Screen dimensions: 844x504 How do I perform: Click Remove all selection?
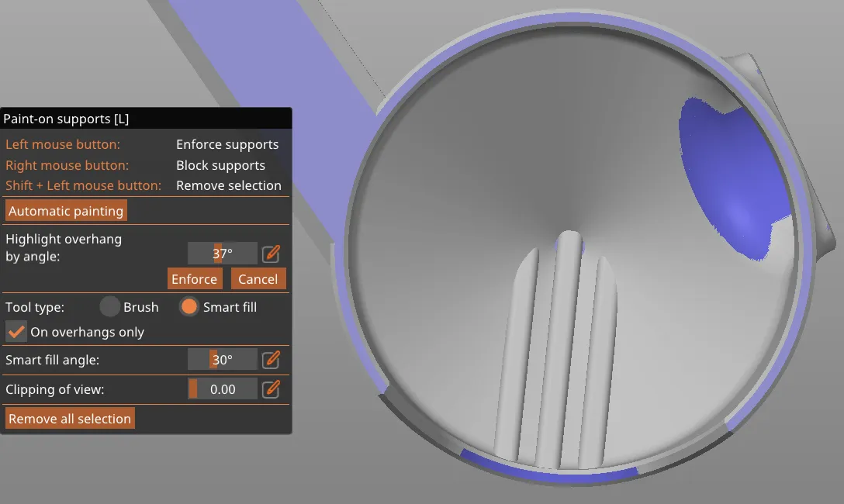point(70,419)
